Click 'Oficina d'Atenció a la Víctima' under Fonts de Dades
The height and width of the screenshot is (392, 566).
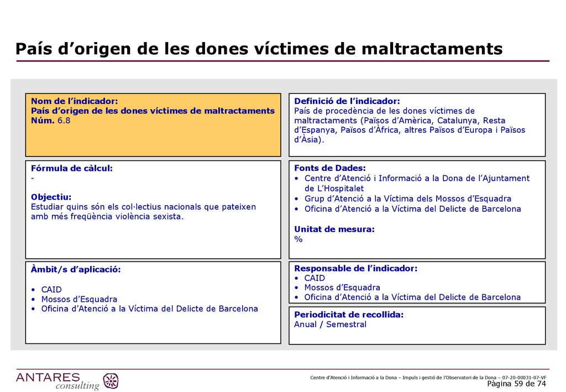click(412, 209)
